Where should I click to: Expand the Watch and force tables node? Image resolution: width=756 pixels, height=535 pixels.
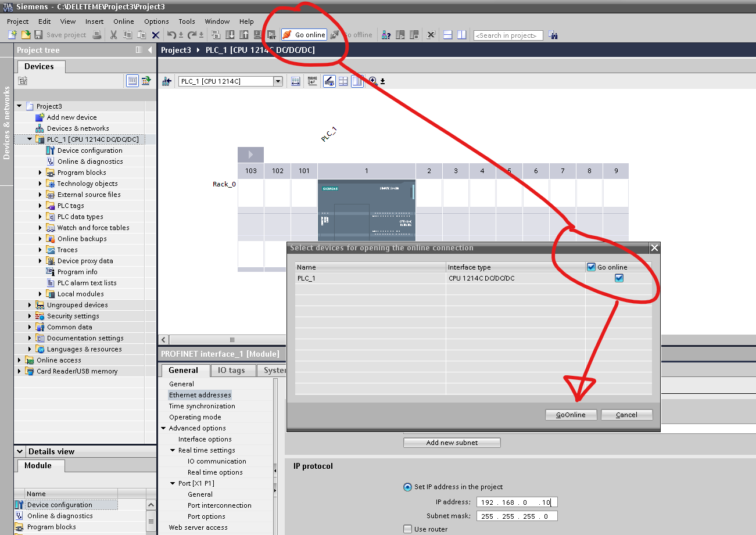[41, 228]
